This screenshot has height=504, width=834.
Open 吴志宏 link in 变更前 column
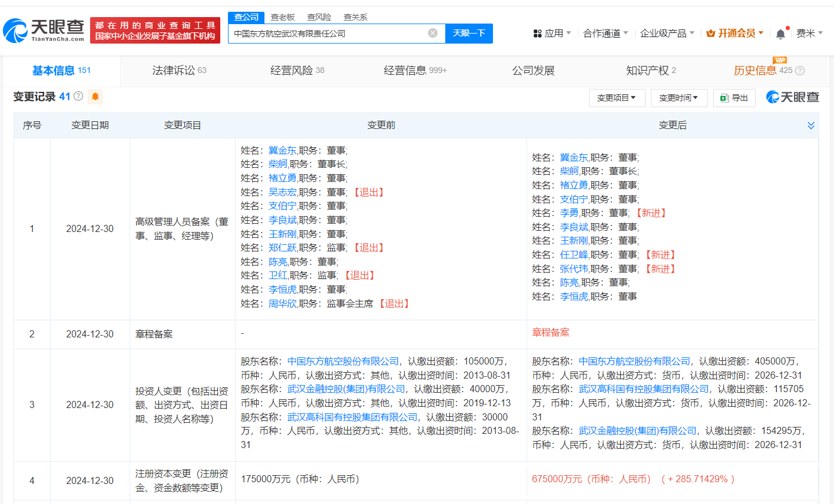[283, 193]
